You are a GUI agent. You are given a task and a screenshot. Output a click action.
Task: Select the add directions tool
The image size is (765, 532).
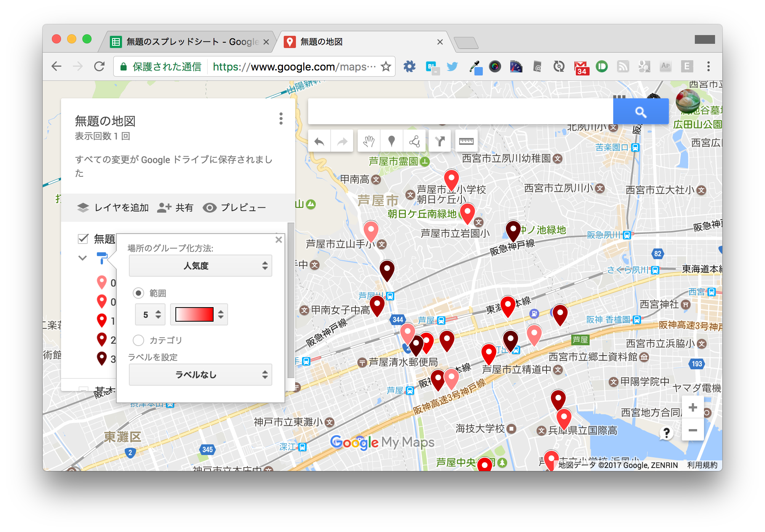point(440,142)
